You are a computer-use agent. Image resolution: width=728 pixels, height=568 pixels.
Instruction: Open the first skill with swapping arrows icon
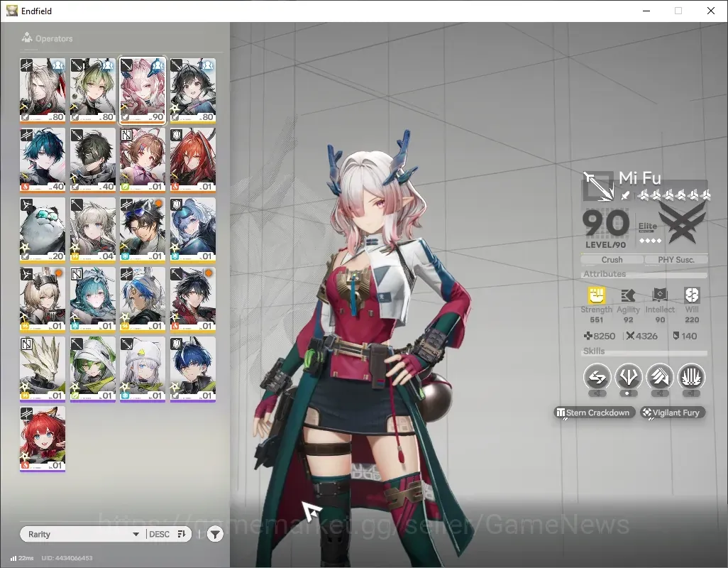(x=597, y=376)
